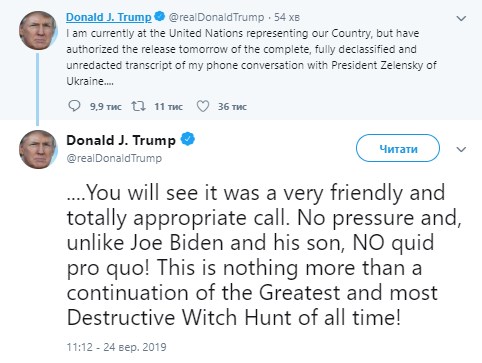Image resolution: width=482 pixels, height=363 pixels.
Task: Open the underlined Donald J. Trump name link
Action: 109,17
